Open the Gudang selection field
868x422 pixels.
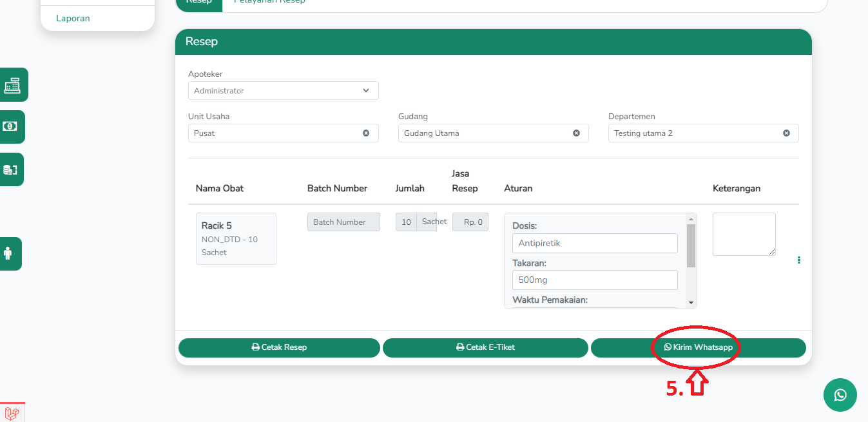click(483, 133)
